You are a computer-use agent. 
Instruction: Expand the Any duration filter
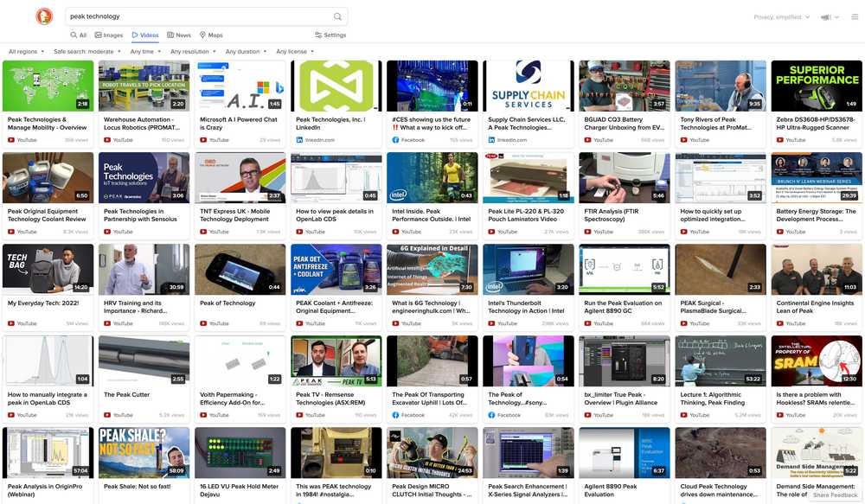pyautogui.click(x=246, y=52)
